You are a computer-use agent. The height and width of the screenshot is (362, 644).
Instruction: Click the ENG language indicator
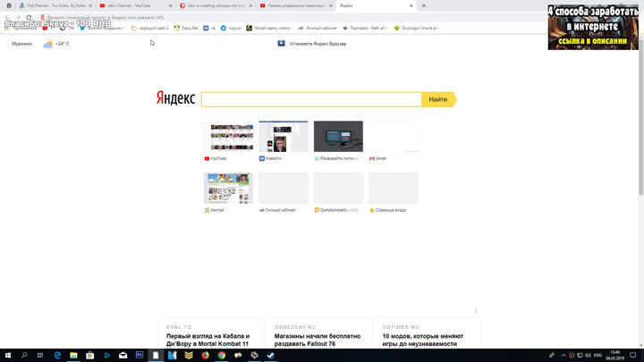coord(597,355)
